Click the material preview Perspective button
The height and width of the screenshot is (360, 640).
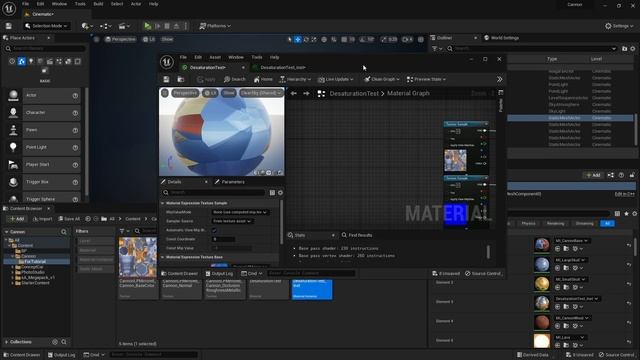(x=185, y=93)
